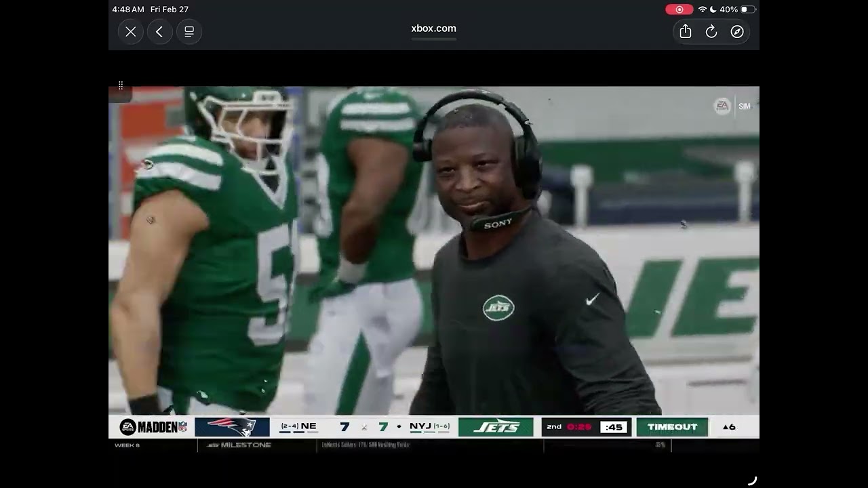Image resolution: width=868 pixels, height=488 pixels.
Task: Open the Xbox cloud gaming overlay grip handle
Action: 121,85
